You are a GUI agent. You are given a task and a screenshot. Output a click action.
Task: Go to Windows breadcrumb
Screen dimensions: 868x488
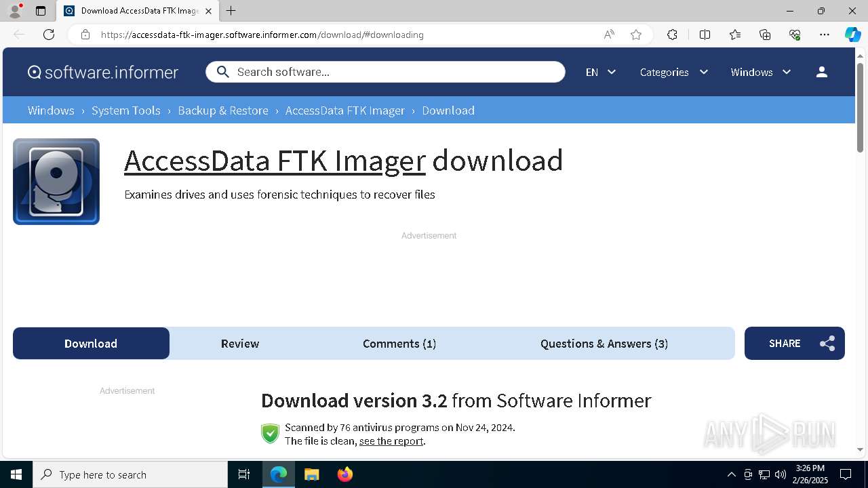point(51,110)
